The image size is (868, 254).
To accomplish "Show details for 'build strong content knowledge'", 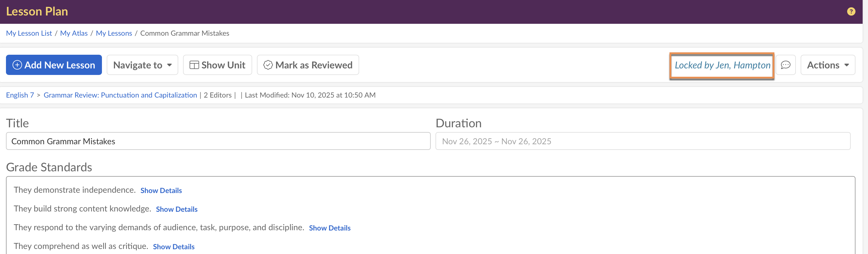I will point(176,209).
